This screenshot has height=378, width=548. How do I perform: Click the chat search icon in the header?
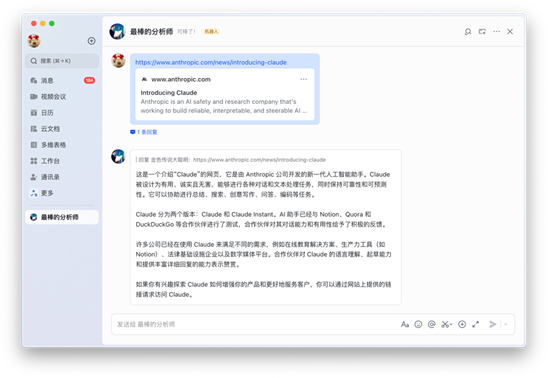pos(468,32)
